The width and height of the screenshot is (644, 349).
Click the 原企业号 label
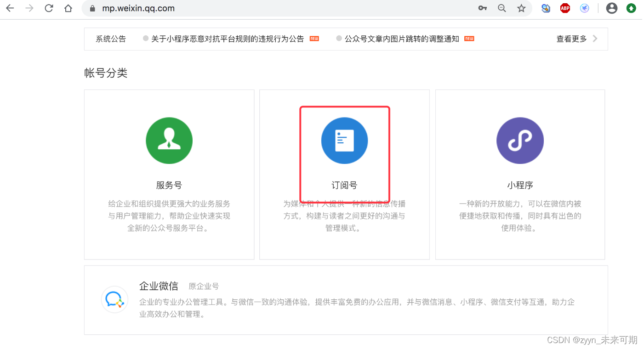tap(204, 287)
